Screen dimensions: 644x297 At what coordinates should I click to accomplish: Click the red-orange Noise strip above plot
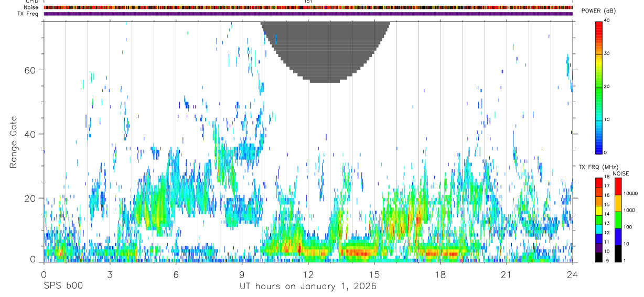coord(308,7)
